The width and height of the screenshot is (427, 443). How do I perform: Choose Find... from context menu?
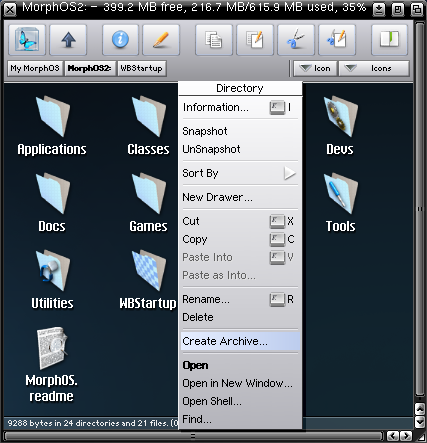tap(240, 419)
